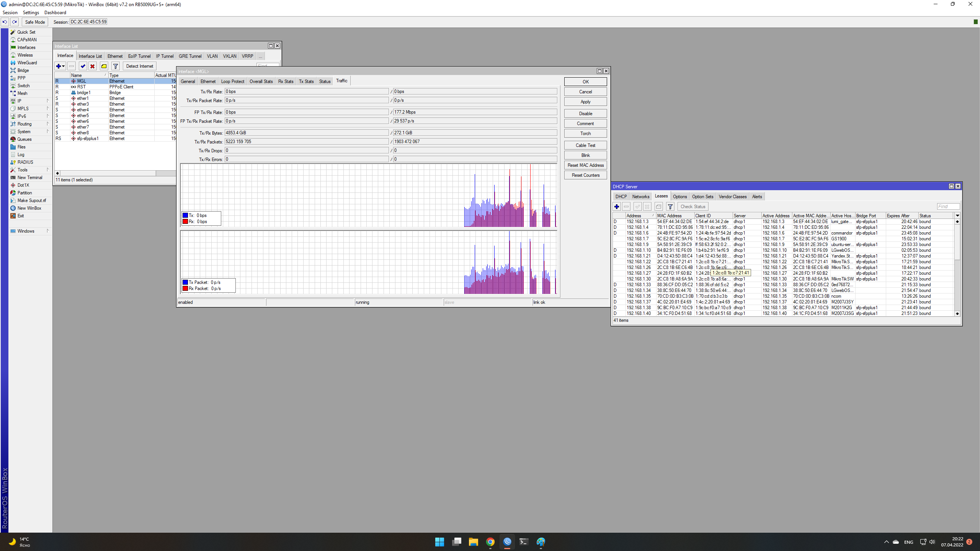Click Reset MAC Address
This screenshot has width=980, height=551.
[585, 165]
